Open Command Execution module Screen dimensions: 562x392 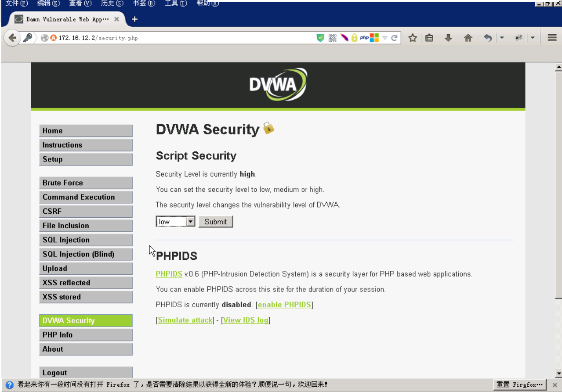(86, 197)
